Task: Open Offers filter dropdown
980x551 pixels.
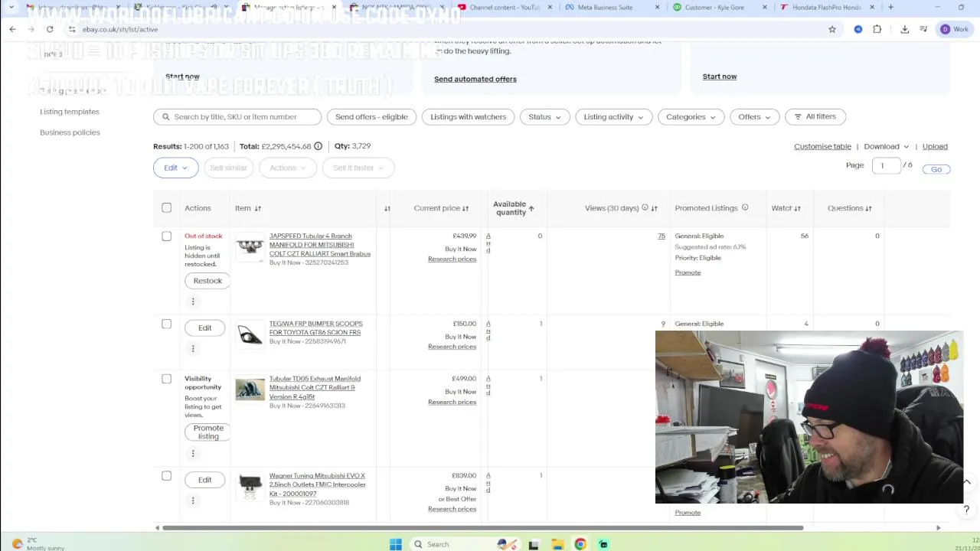Action: (754, 117)
